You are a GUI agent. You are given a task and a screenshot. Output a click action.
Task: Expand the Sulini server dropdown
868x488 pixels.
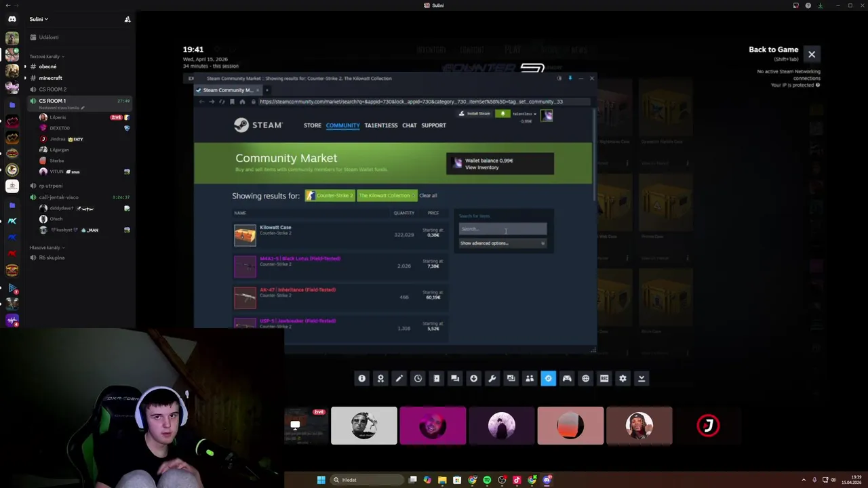pos(39,19)
